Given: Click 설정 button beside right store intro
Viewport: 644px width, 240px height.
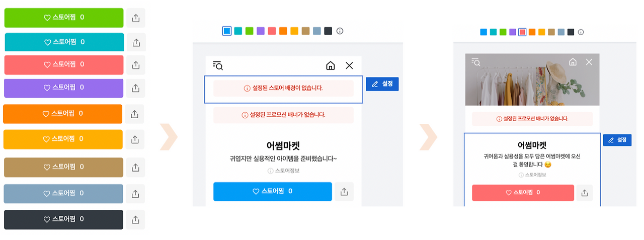Looking at the screenshot, I should click(617, 140).
